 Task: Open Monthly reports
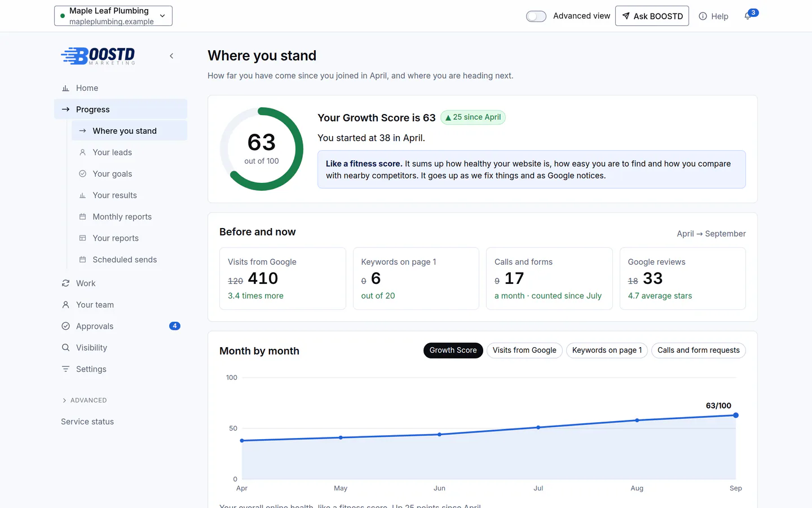(129, 217)
